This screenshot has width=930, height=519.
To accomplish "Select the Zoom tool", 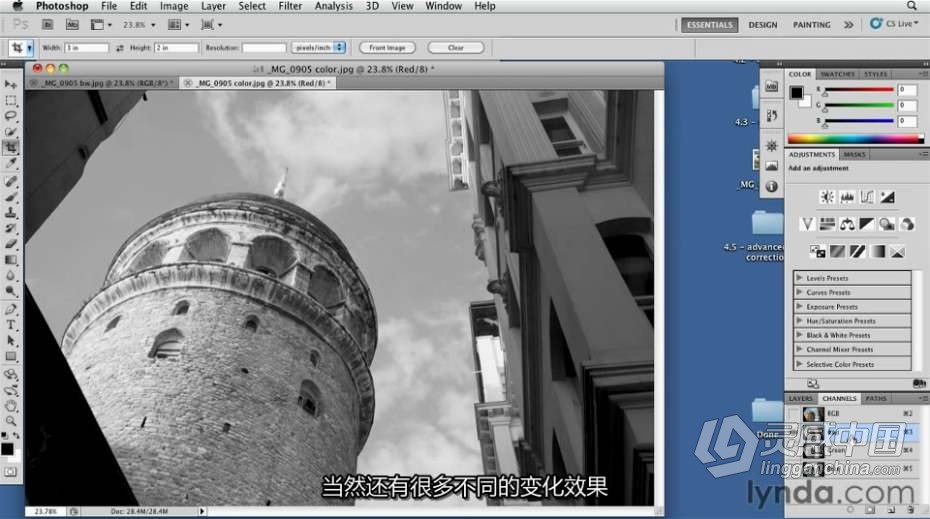I will (x=11, y=421).
